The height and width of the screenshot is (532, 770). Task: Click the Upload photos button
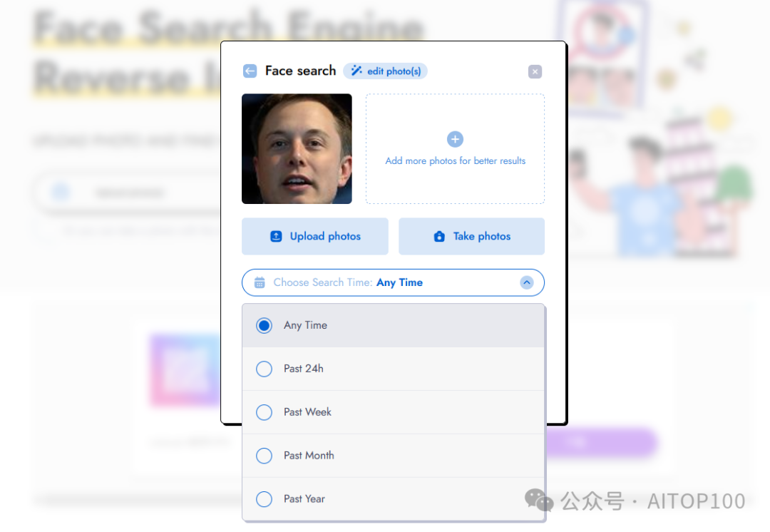click(x=315, y=236)
